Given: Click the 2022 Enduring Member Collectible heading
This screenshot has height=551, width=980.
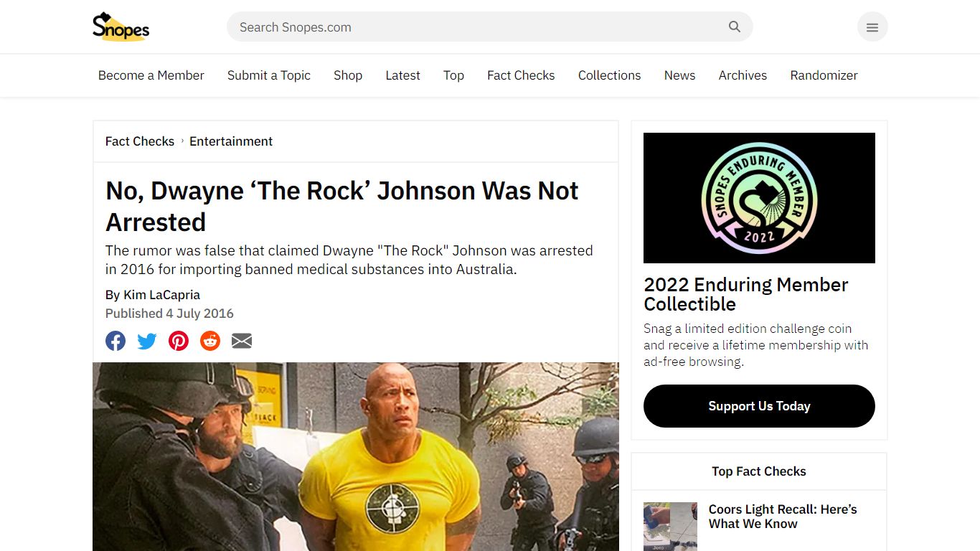Looking at the screenshot, I should click(746, 294).
